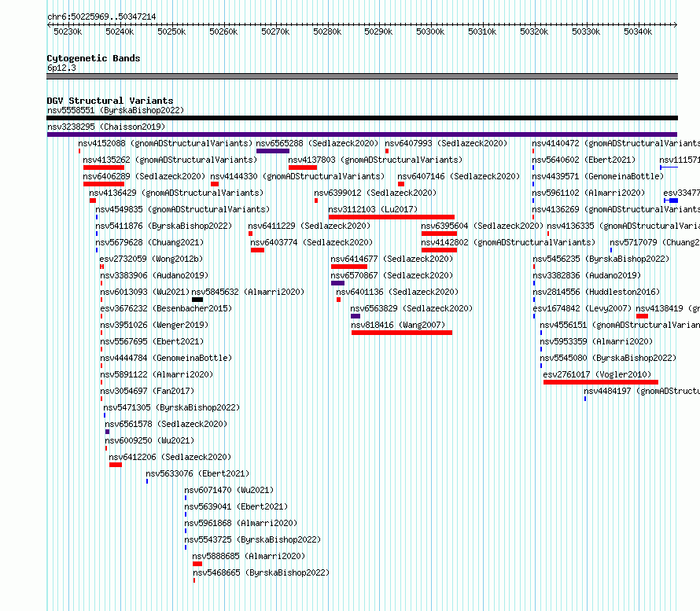The image size is (700, 611).
Task: Click the long red bar under nsv818416
Action: pyautogui.click(x=402, y=333)
